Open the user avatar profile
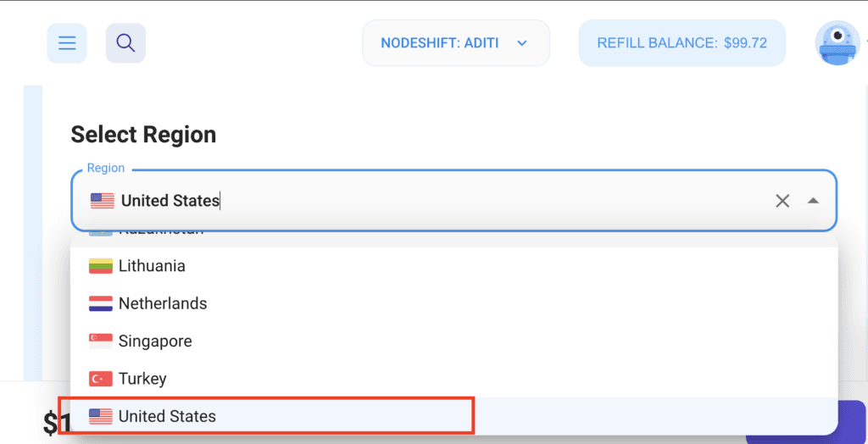 click(837, 43)
